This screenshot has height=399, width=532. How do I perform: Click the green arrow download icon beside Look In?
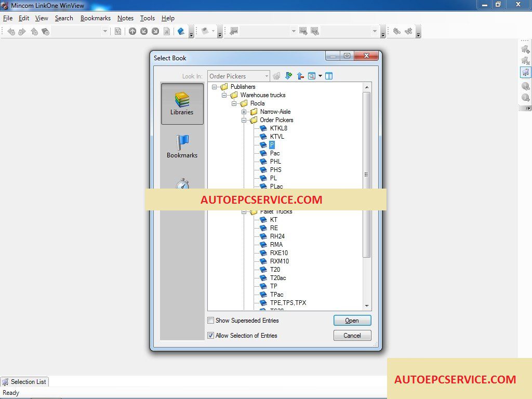[288, 76]
